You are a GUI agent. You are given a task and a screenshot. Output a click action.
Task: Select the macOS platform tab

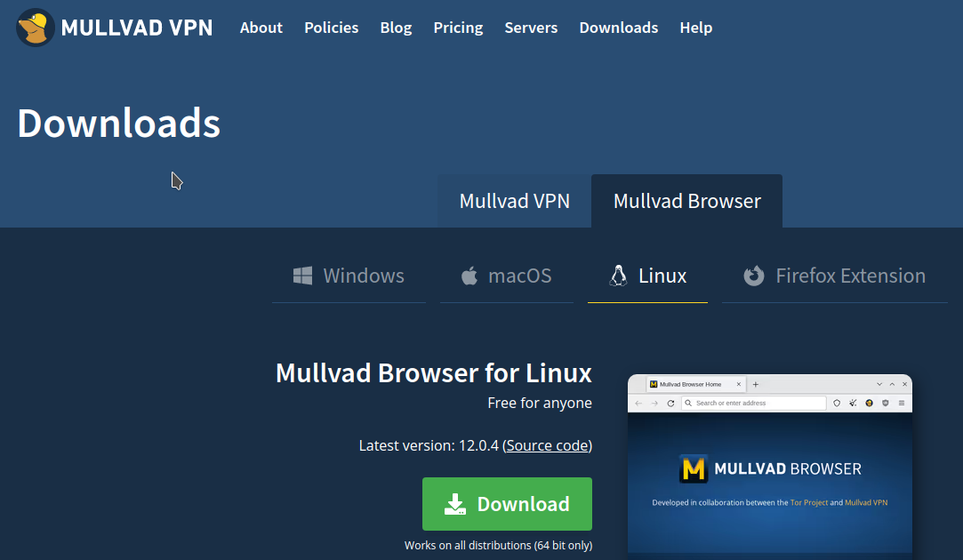507,276
